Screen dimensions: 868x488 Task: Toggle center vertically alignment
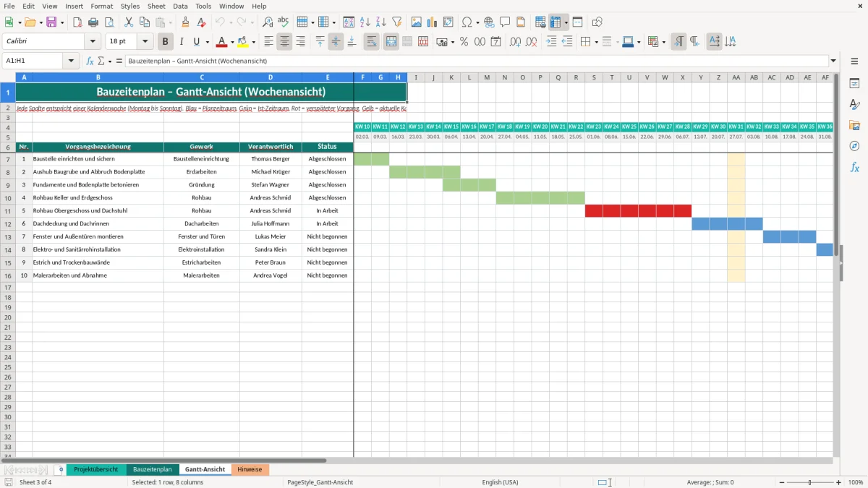coord(336,42)
